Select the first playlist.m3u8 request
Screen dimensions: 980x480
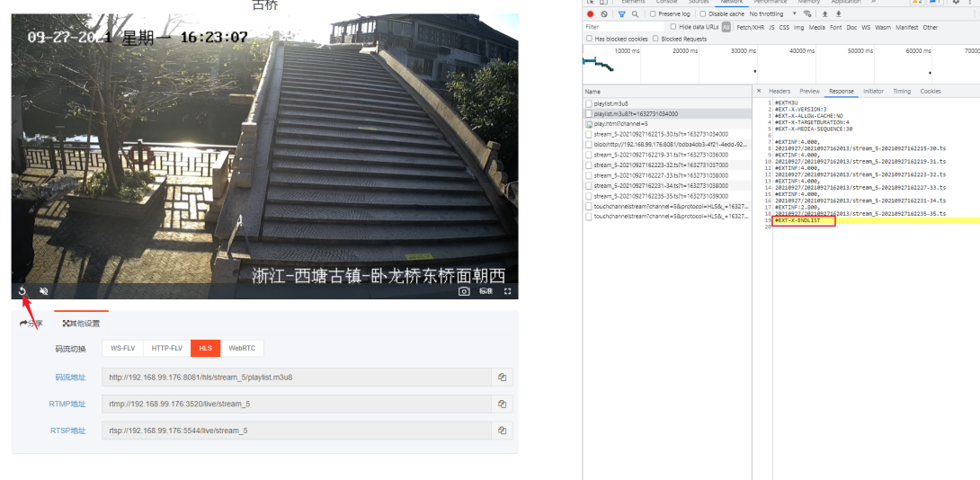tap(667, 103)
